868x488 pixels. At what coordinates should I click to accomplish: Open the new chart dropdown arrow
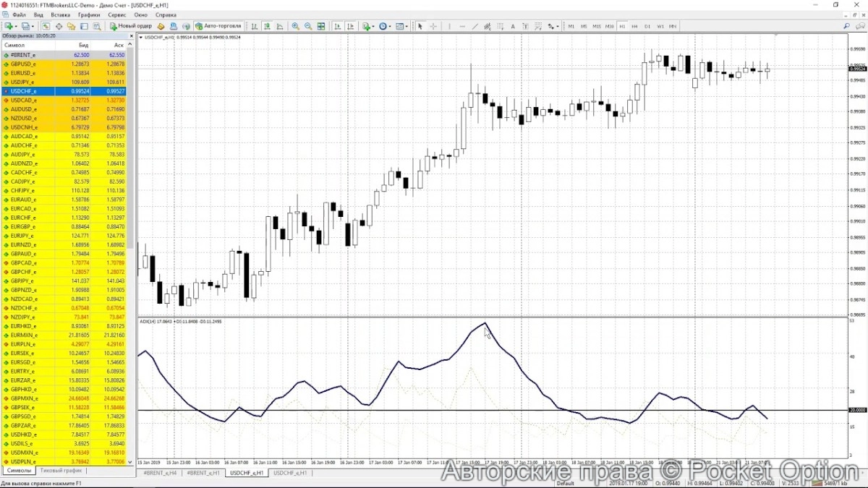(x=17, y=26)
